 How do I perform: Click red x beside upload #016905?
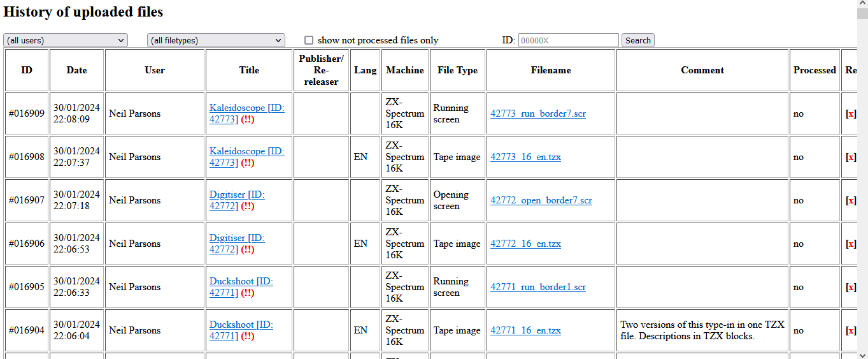851,287
